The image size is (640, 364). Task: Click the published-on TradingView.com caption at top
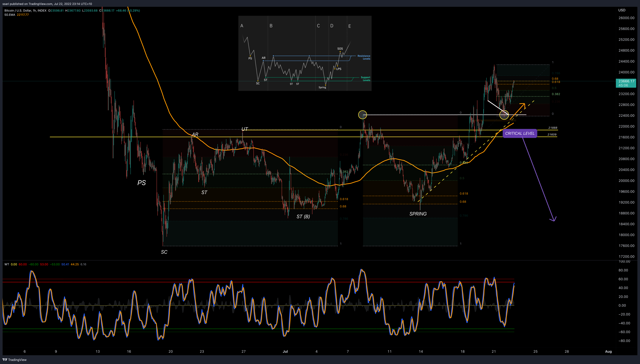point(47,4)
